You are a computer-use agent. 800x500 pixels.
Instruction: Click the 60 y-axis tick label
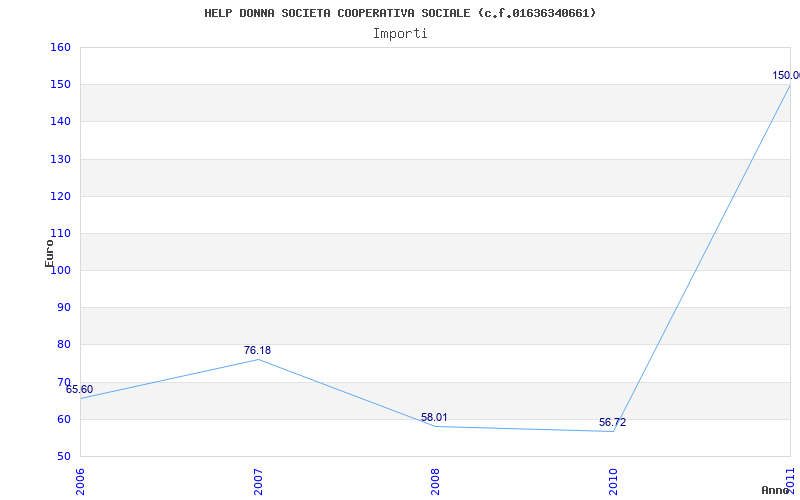(x=64, y=419)
